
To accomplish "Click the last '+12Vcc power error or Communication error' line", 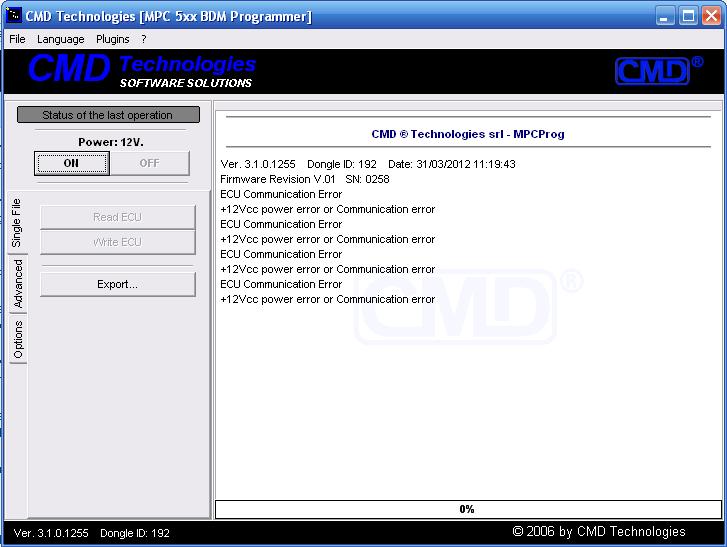I will pyautogui.click(x=328, y=299).
